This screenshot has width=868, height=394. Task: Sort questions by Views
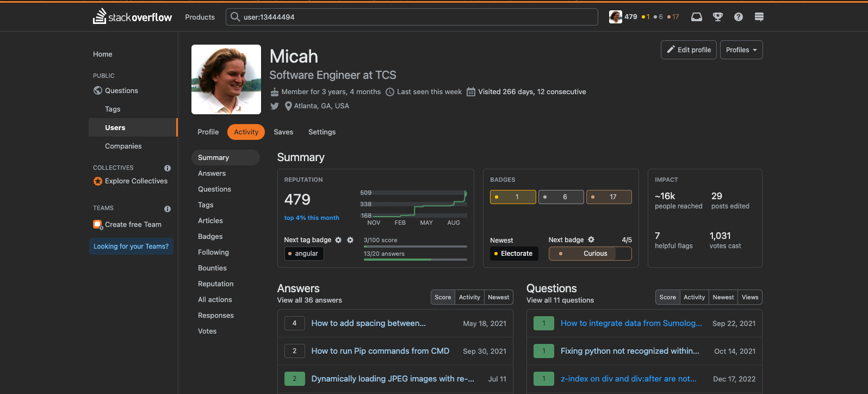point(749,297)
